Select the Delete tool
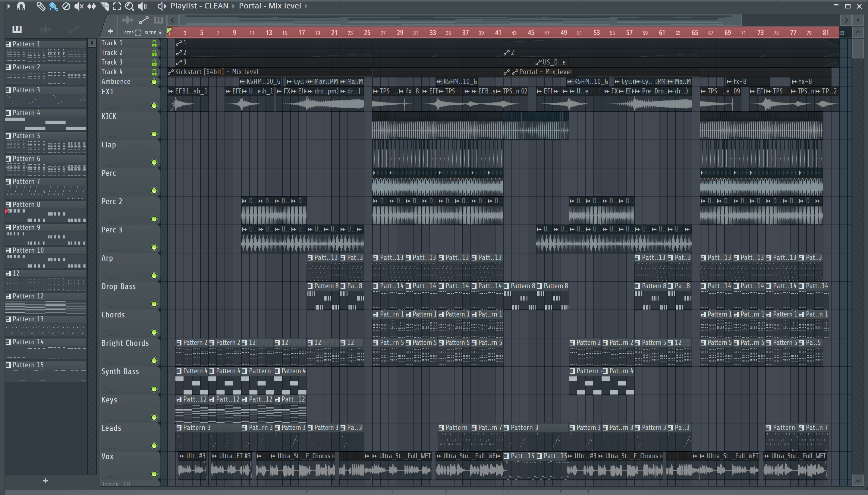868x495 pixels. coord(66,6)
